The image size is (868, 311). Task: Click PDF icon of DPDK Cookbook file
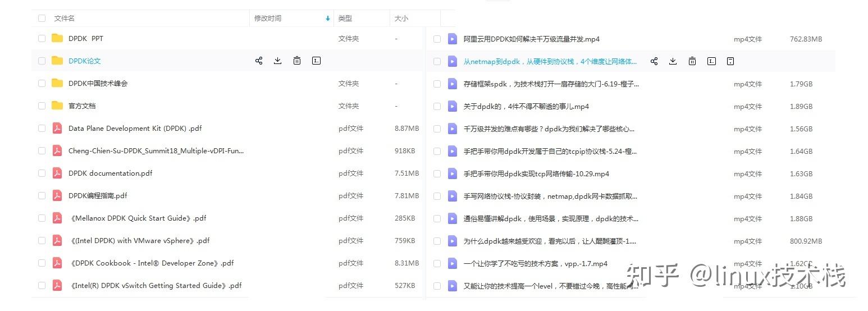click(x=57, y=263)
